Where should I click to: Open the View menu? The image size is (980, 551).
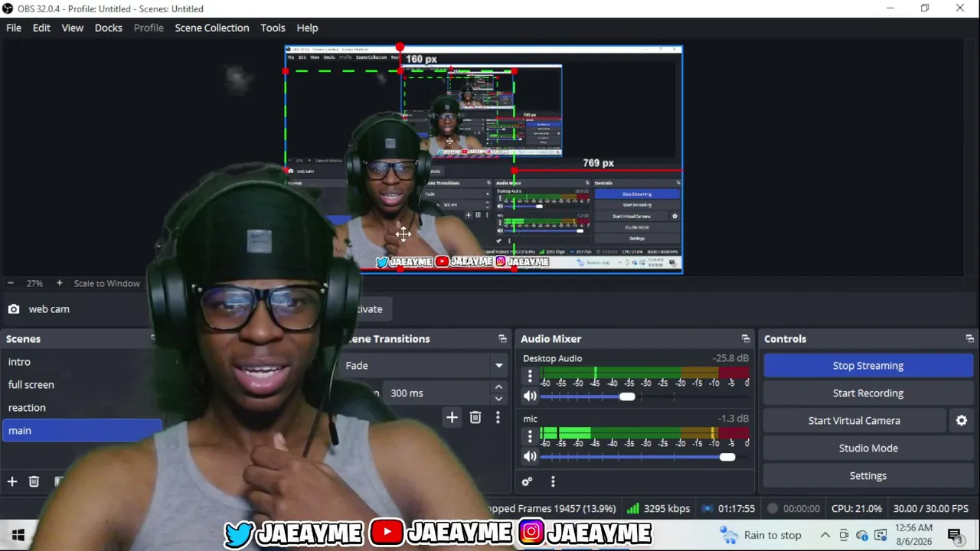click(x=73, y=28)
